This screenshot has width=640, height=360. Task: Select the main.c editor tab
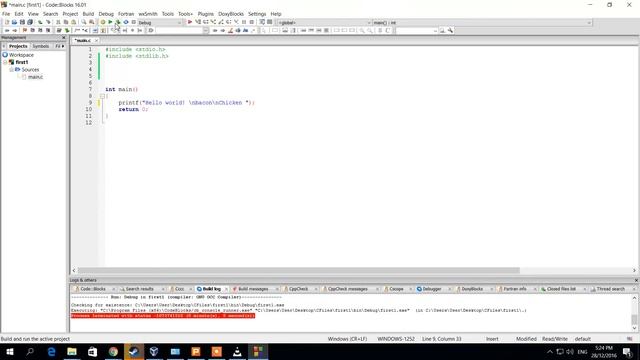tap(83, 40)
